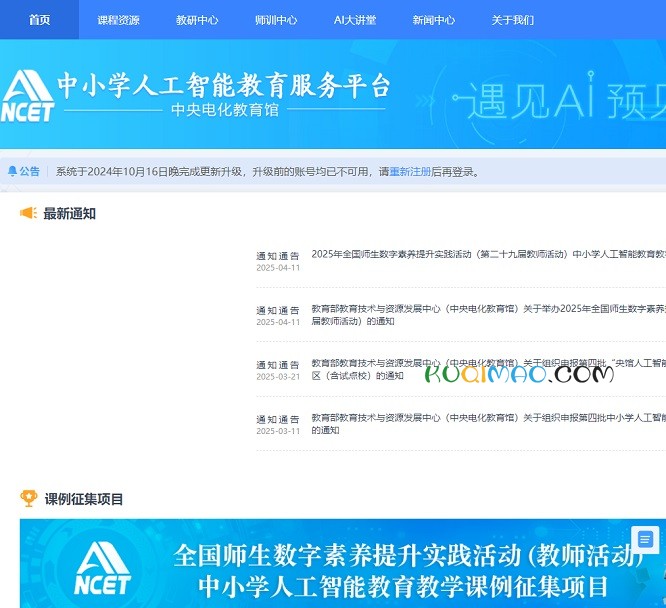
Task: Select 师训中心 in navigation bar
Action: (276, 20)
